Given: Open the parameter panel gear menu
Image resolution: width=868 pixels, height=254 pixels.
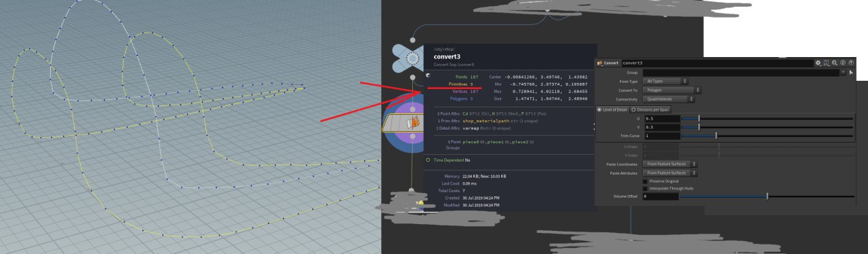Looking at the screenshot, I should 818,62.
